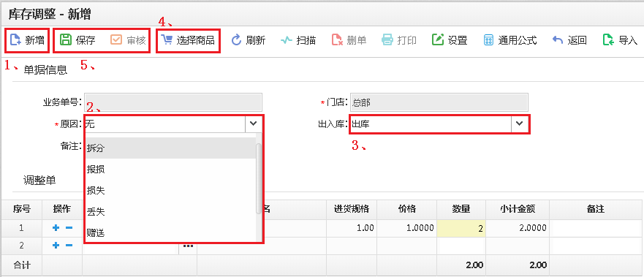Edit quantity cell showing 2

point(461,229)
